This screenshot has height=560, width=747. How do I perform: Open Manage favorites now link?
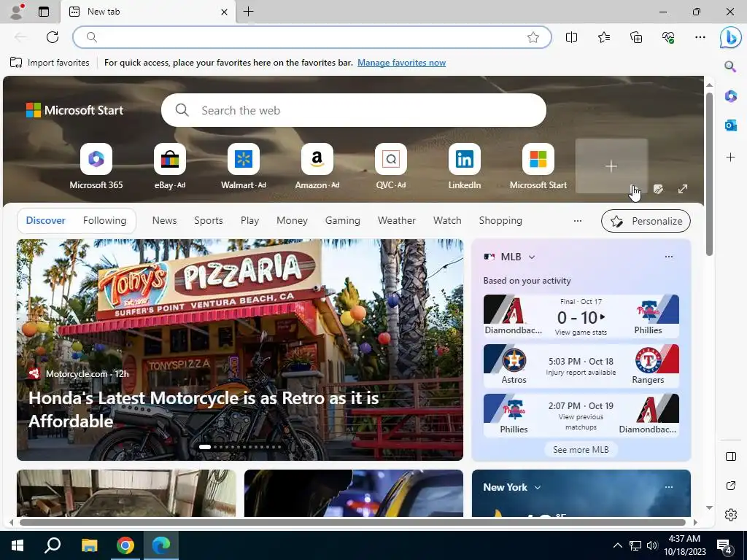(402, 63)
